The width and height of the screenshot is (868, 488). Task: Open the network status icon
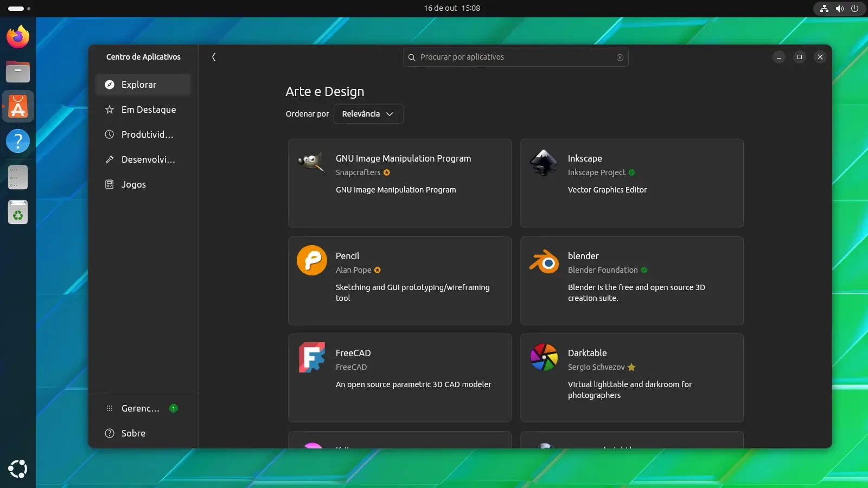pos(825,9)
